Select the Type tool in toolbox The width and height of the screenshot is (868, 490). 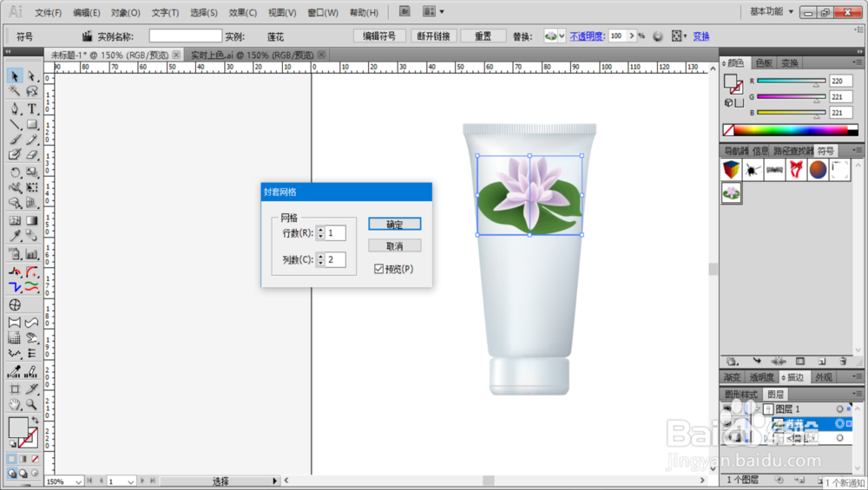(x=32, y=109)
